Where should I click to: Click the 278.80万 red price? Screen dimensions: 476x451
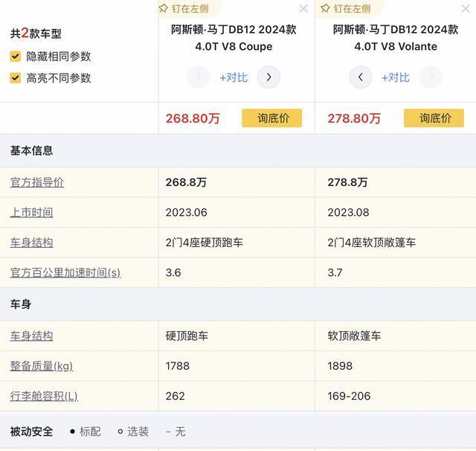pos(354,118)
